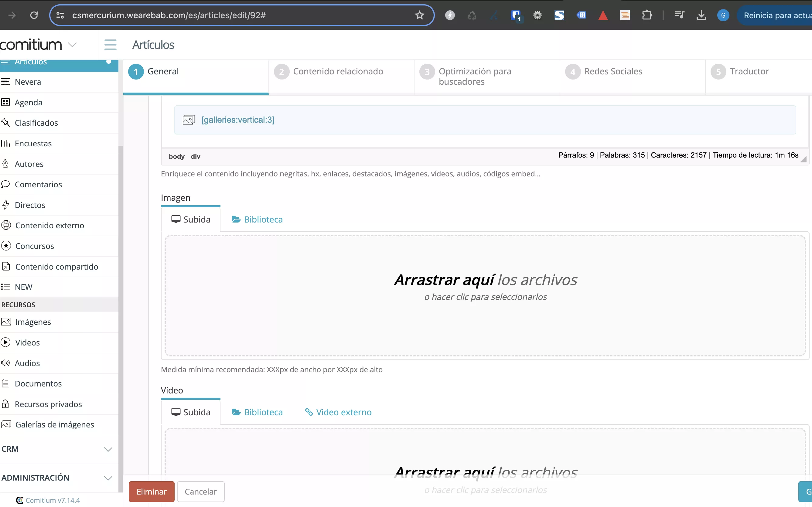
Task: Select the Vídeo Subida tab
Action: [190, 412]
